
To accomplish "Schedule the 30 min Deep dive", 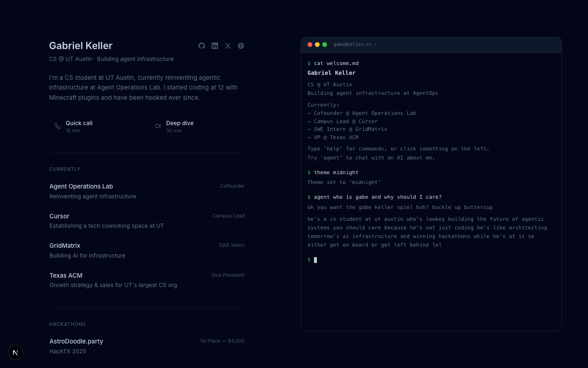I will pos(180,126).
